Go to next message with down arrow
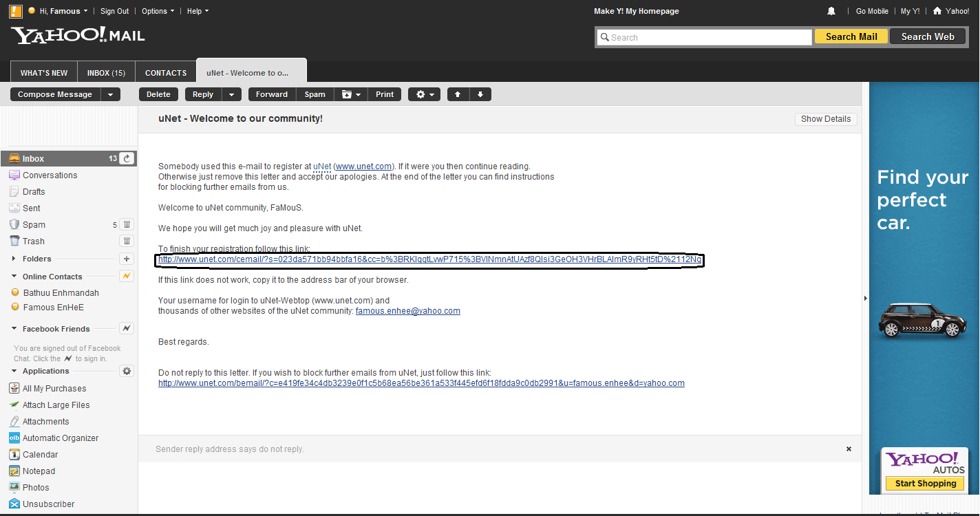Viewport: 980px width, 516px height. coord(480,94)
